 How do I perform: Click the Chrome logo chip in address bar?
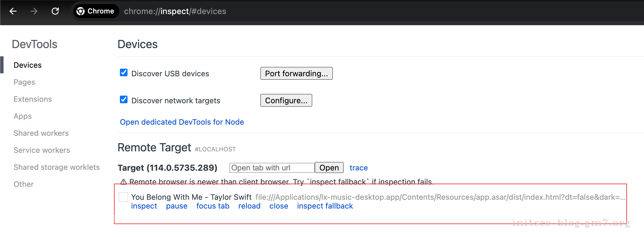(95, 11)
